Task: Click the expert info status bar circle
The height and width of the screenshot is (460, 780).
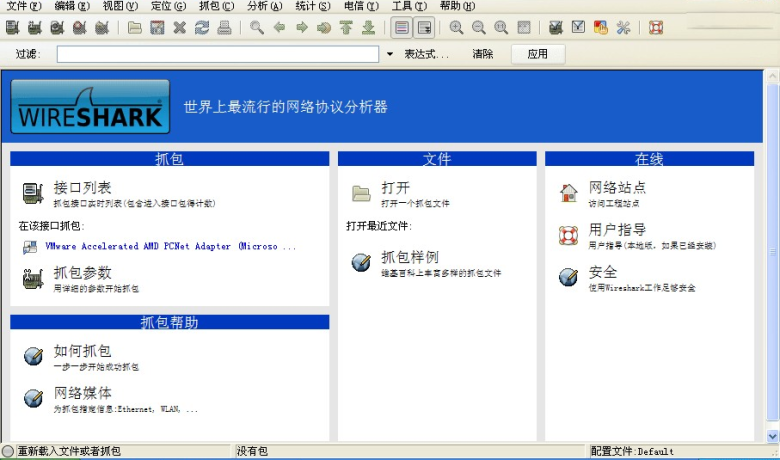Action: (x=7, y=451)
